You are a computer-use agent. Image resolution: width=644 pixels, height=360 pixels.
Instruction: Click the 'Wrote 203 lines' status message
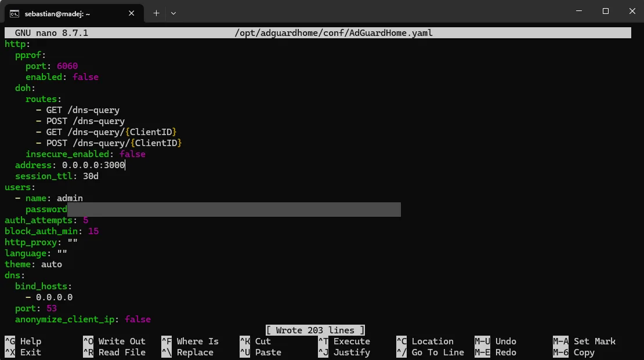point(315,330)
